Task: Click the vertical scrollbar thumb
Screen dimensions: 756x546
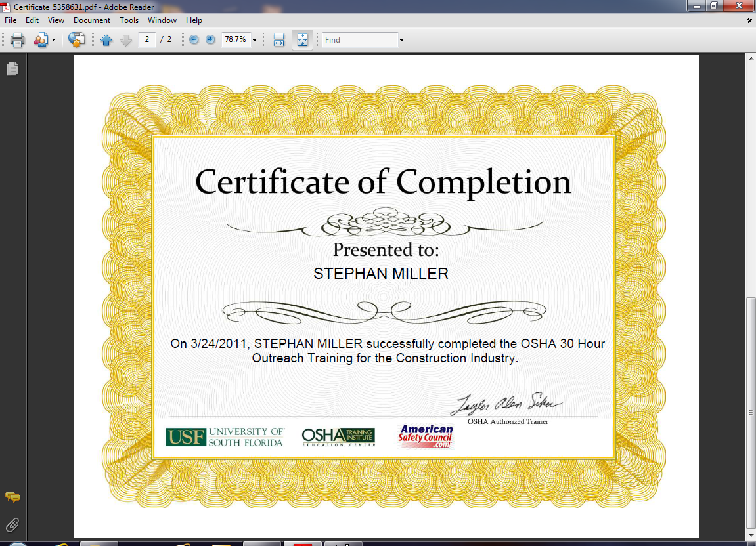Action: click(x=751, y=413)
